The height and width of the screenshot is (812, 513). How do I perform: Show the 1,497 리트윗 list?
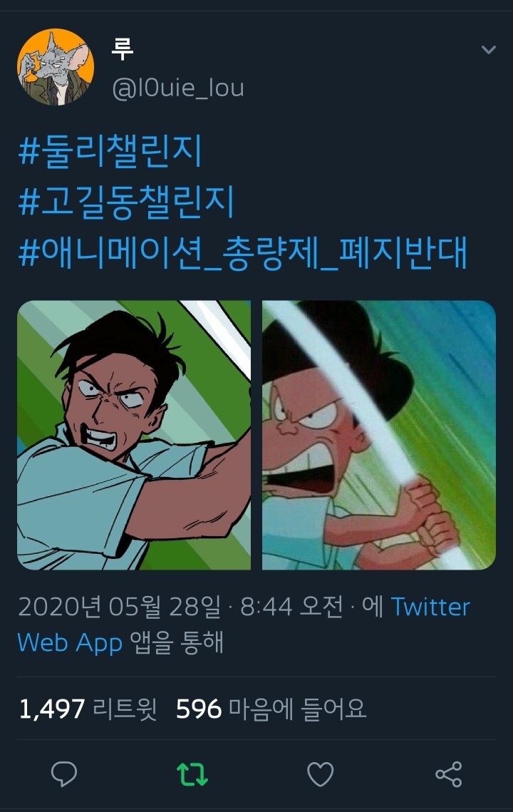pyautogui.click(x=88, y=709)
